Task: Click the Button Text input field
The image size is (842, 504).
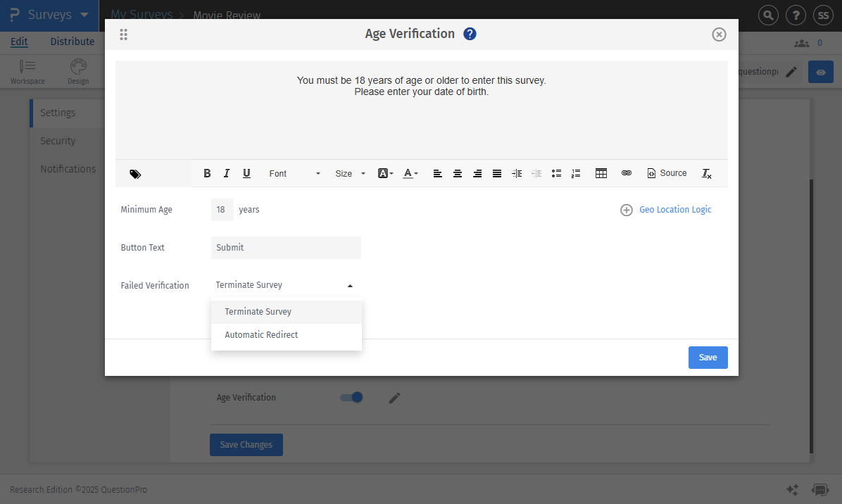Action: (286, 247)
